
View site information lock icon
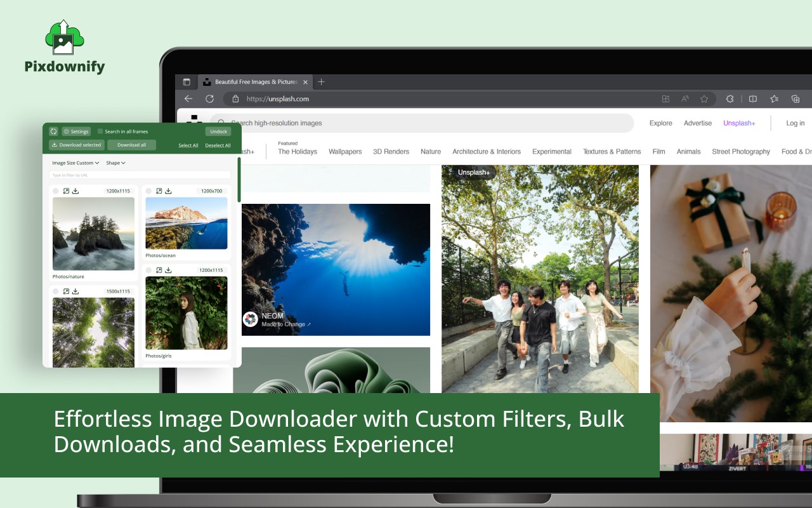click(x=235, y=98)
